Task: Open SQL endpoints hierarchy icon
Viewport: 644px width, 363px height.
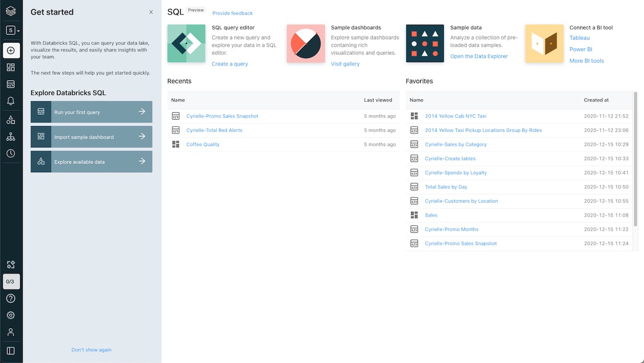Action: point(11,137)
